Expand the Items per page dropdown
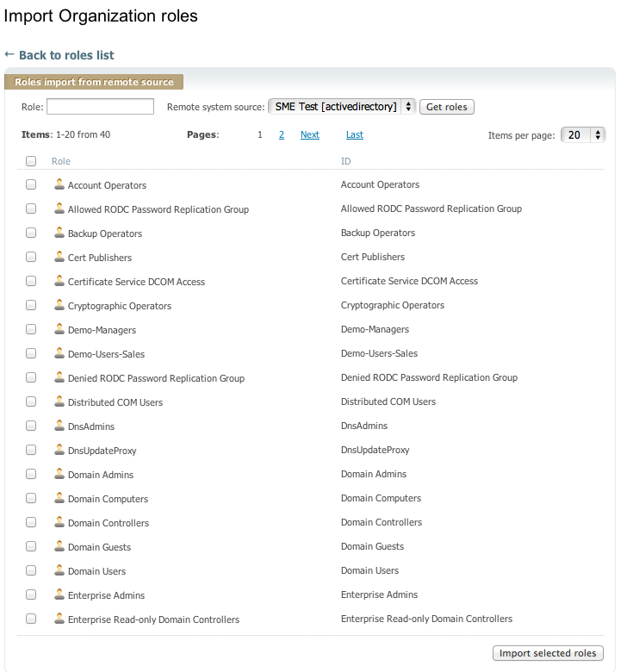627x672 pixels. (583, 135)
